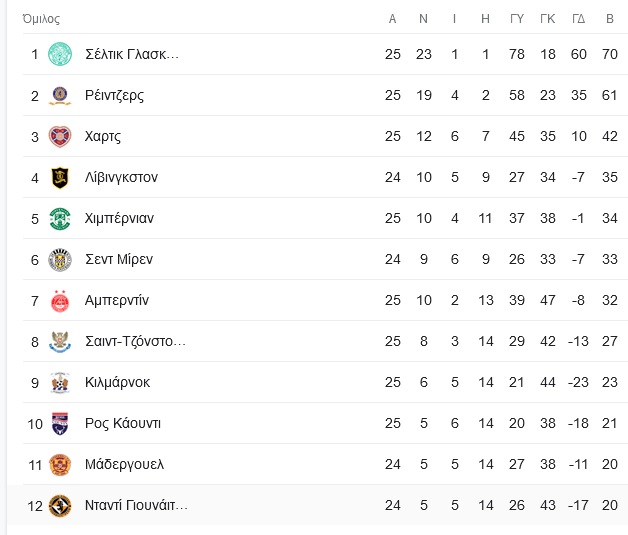The height and width of the screenshot is (535, 628).
Task: Click the Dundee United club crest
Action: (60, 506)
